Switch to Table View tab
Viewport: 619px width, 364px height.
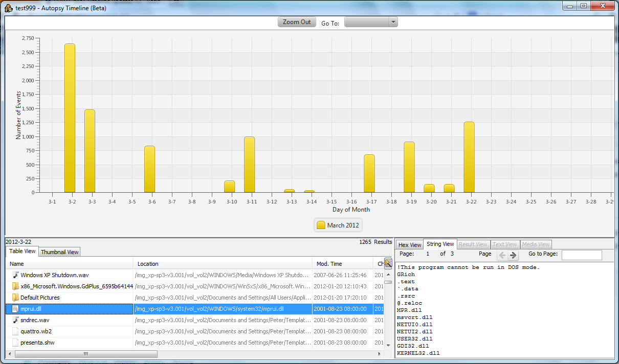(x=23, y=251)
